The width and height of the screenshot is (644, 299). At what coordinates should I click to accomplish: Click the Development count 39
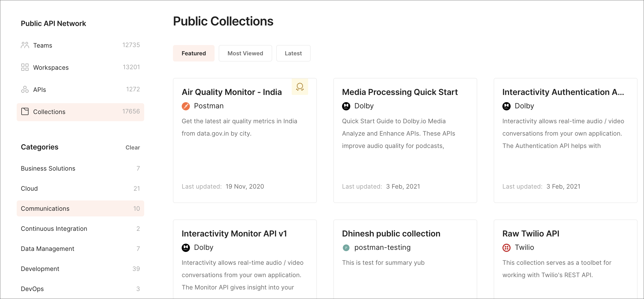(x=136, y=269)
